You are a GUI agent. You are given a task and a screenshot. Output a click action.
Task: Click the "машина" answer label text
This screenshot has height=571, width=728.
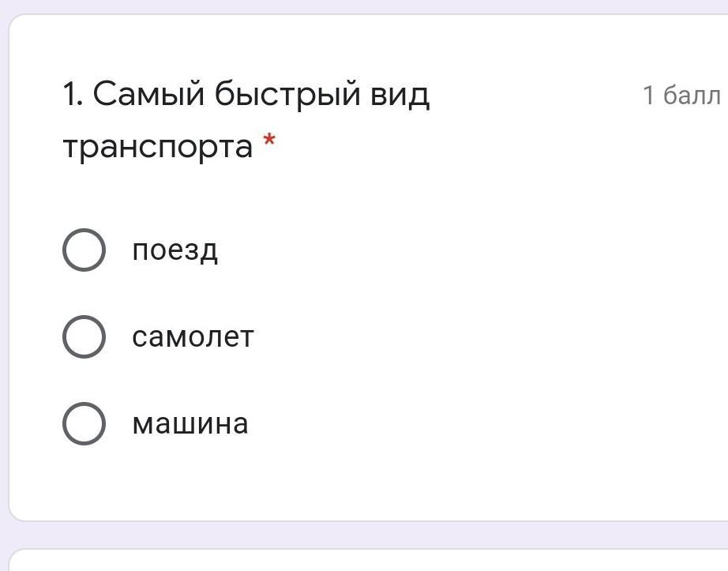190,424
